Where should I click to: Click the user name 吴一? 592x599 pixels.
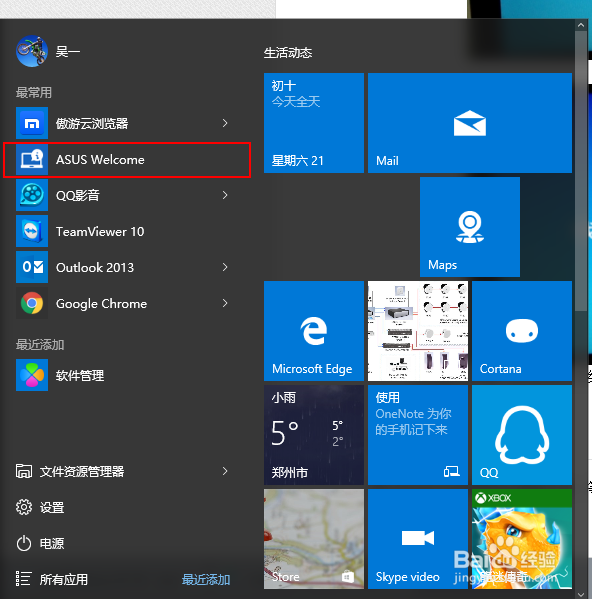pyautogui.click(x=68, y=51)
